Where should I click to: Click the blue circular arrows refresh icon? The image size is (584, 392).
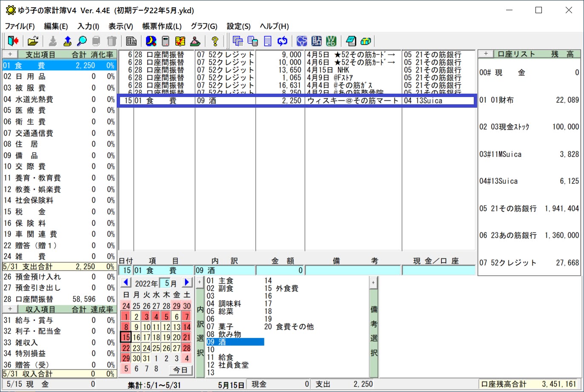[282, 41]
